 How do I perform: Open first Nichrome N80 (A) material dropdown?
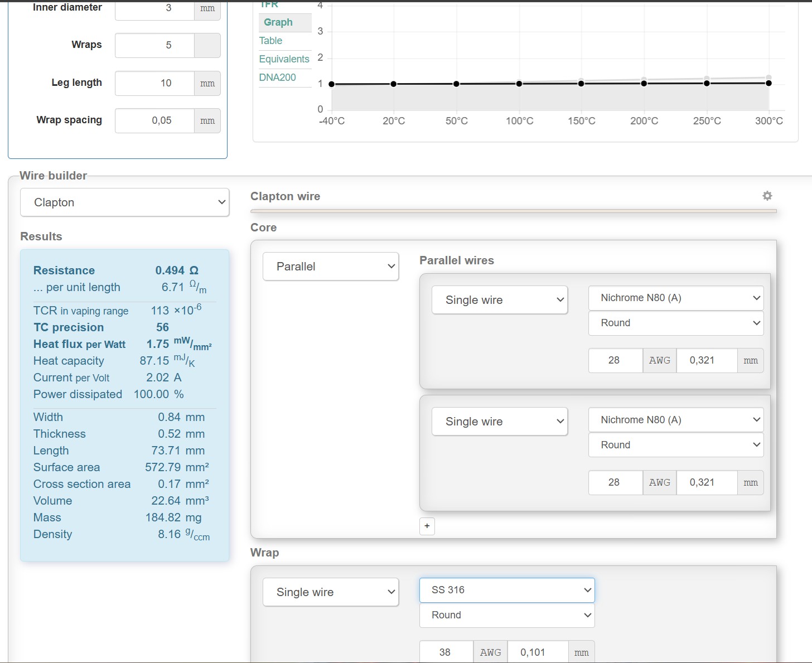point(675,298)
